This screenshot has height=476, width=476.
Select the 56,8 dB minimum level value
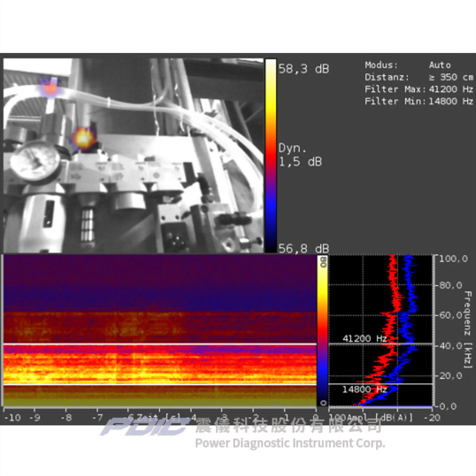click(x=303, y=249)
